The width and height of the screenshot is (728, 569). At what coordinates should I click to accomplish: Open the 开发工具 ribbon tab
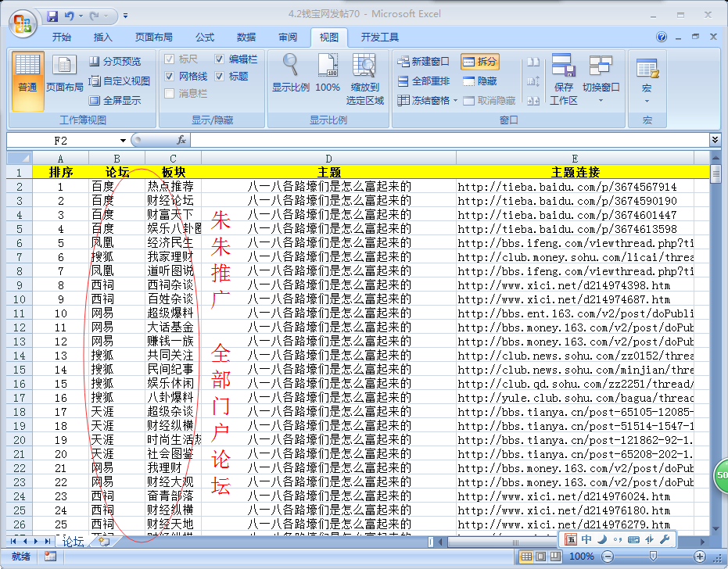click(380, 38)
